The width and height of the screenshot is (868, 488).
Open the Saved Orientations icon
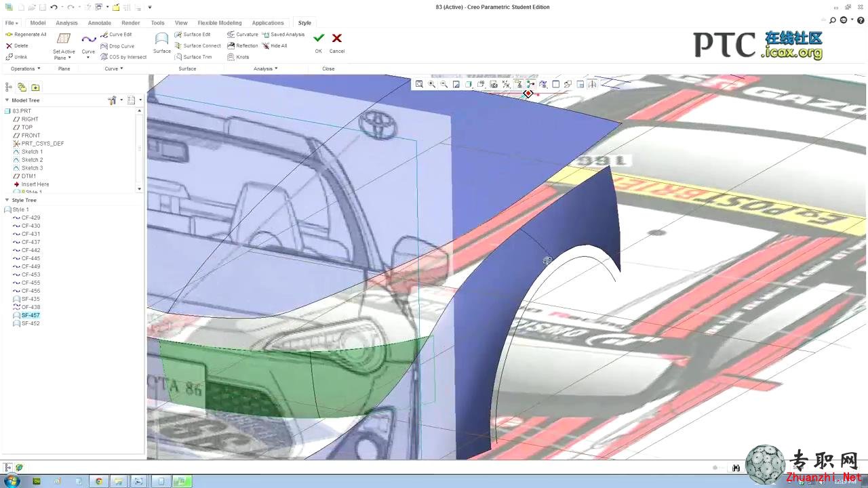[x=481, y=84]
